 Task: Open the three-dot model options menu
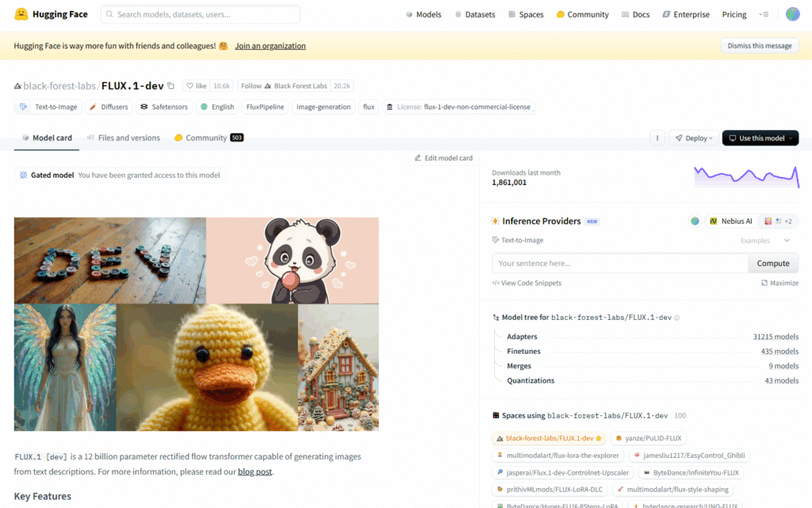click(657, 138)
